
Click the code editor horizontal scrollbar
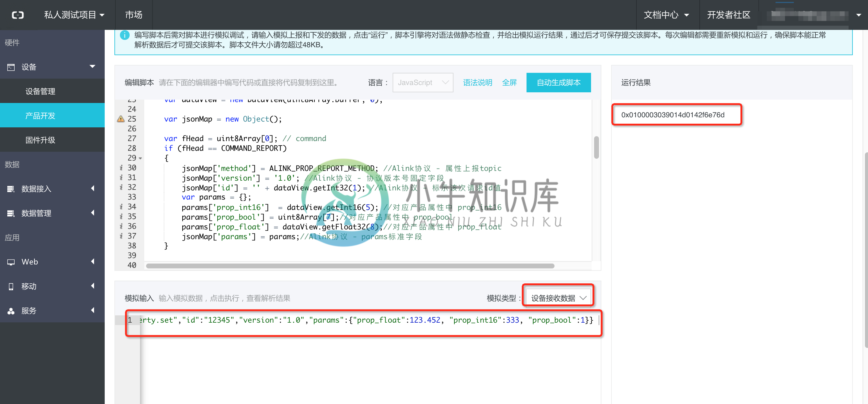[x=350, y=266]
